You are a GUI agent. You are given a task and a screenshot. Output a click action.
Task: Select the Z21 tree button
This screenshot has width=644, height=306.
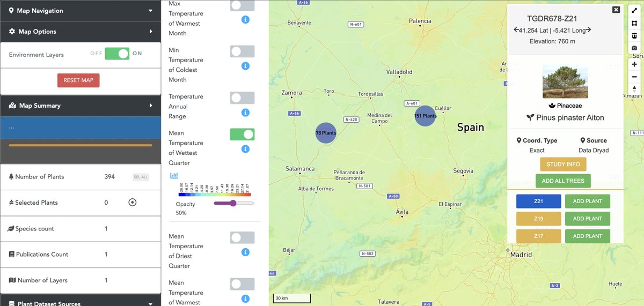pos(538,201)
